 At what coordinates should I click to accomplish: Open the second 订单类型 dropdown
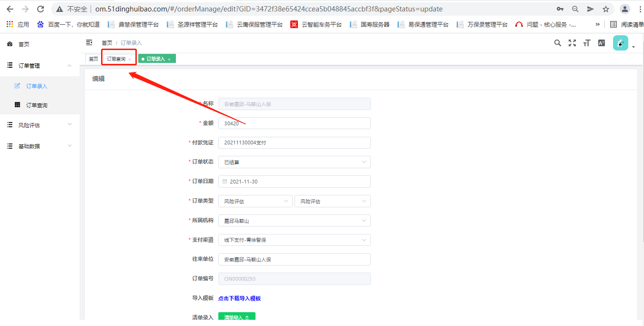pos(332,201)
